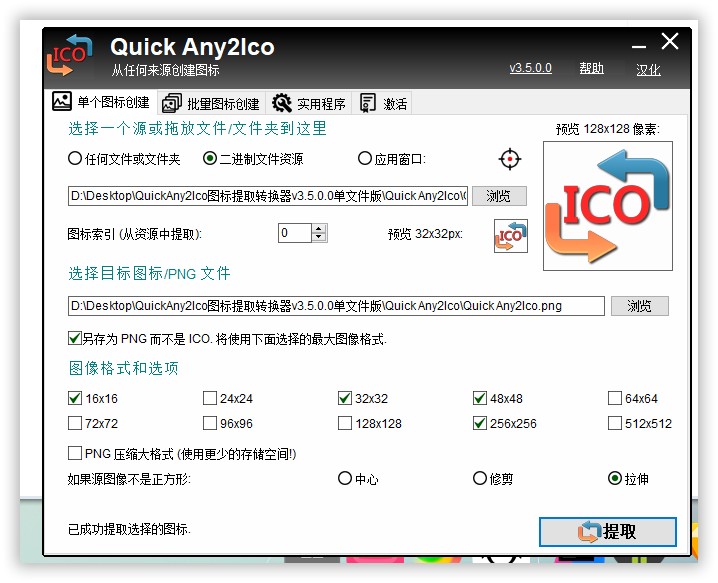Image resolution: width=718 pixels, height=583 pixels.
Task: Minimize the Quick Any2Ico window
Action: (639, 46)
